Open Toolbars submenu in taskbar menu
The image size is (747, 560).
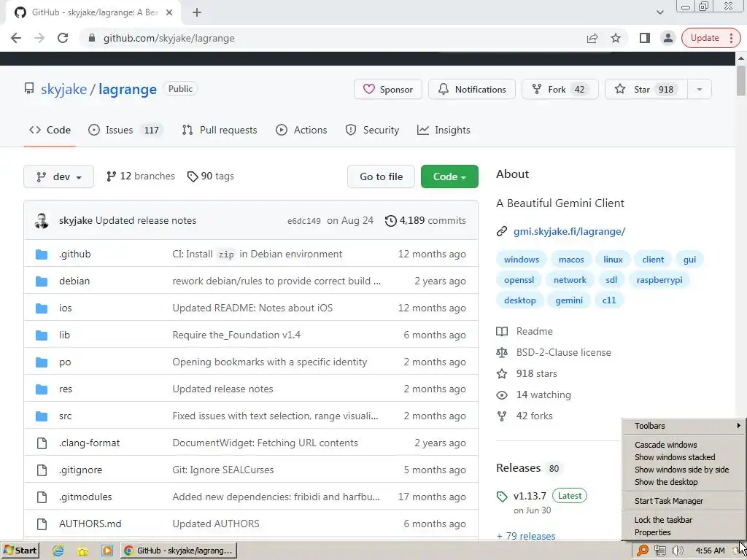pyautogui.click(x=684, y=426)
